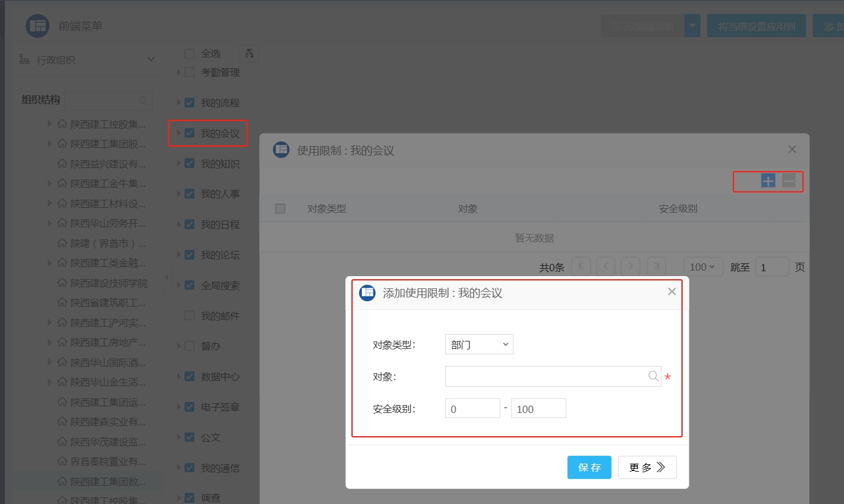Check the 考勤管理 checkbox
This screenshot has height=504, width=844.
[189, 72]
